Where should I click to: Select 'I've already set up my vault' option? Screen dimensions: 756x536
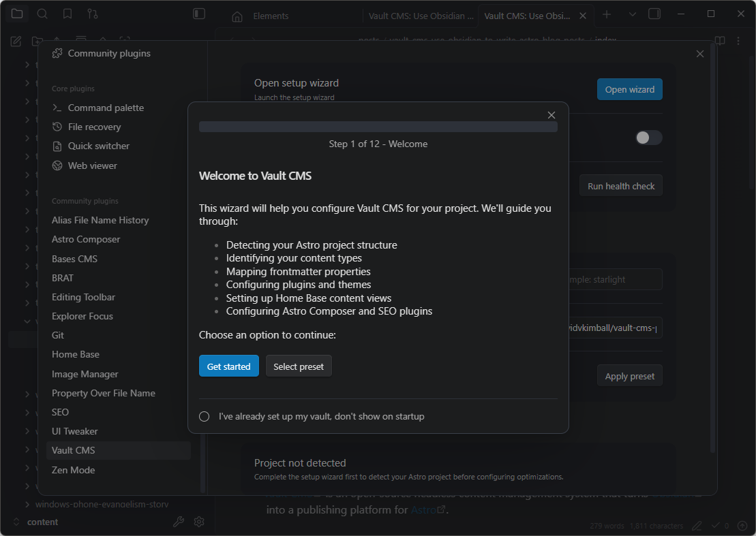coord(204,416)
